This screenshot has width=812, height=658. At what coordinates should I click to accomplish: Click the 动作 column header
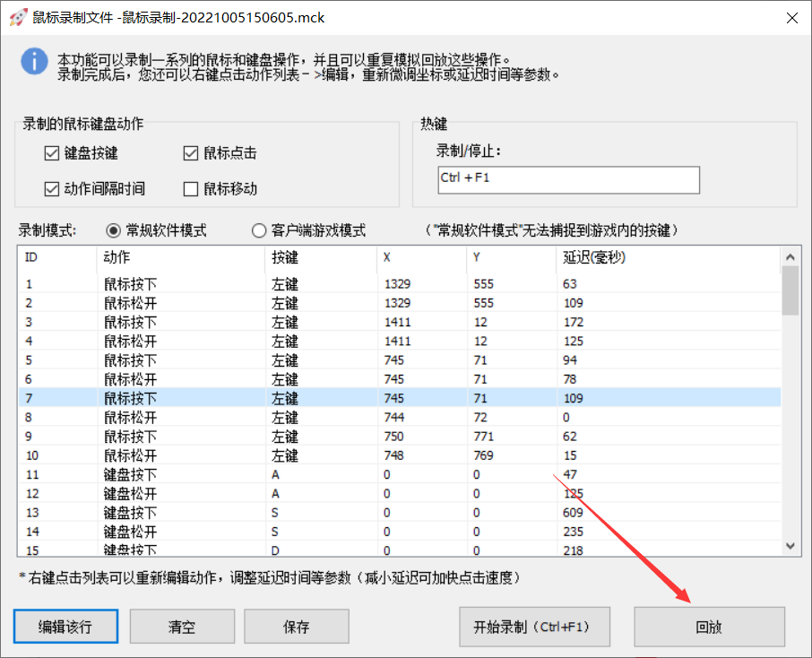181,257
